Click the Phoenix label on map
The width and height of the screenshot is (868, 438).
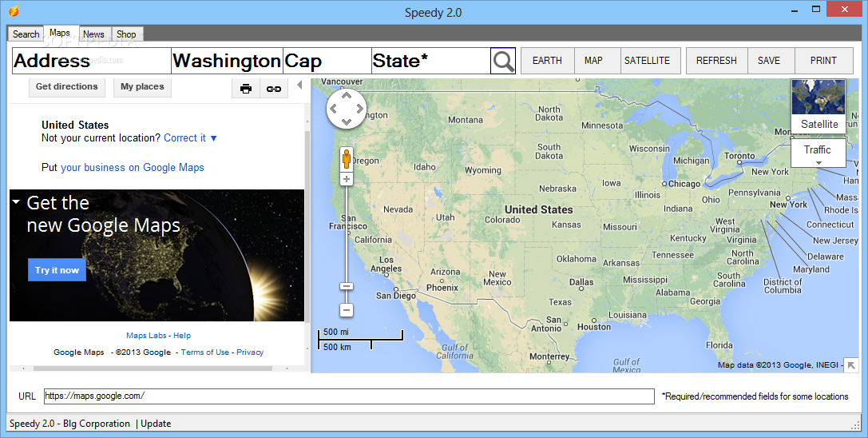point(442,288)
